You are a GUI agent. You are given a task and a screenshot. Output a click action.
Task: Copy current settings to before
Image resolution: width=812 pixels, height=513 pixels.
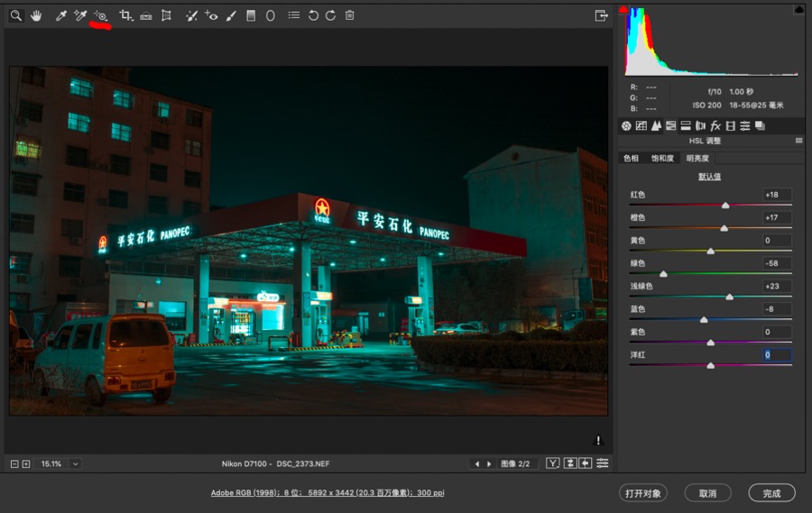(586, 463)
